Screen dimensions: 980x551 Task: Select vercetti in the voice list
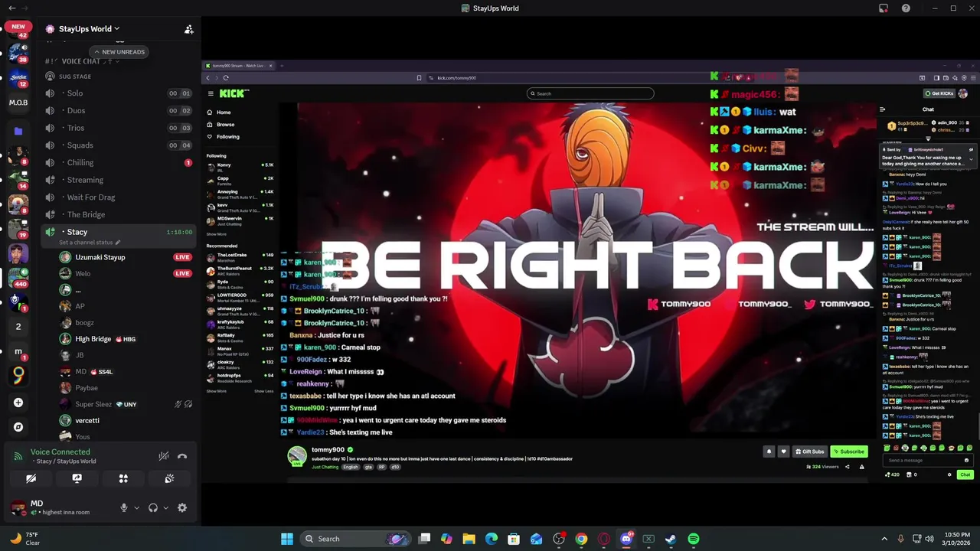coord(126,420)
